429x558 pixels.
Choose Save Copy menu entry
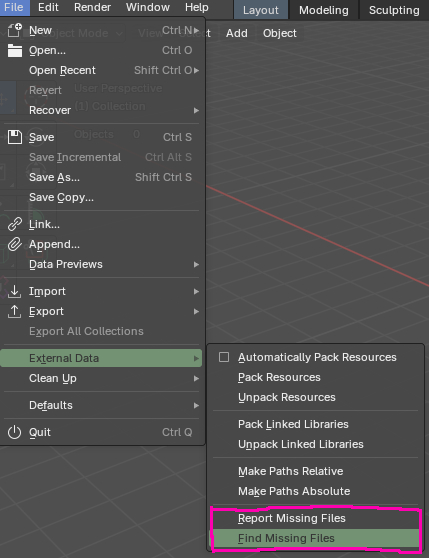(101, 197)
